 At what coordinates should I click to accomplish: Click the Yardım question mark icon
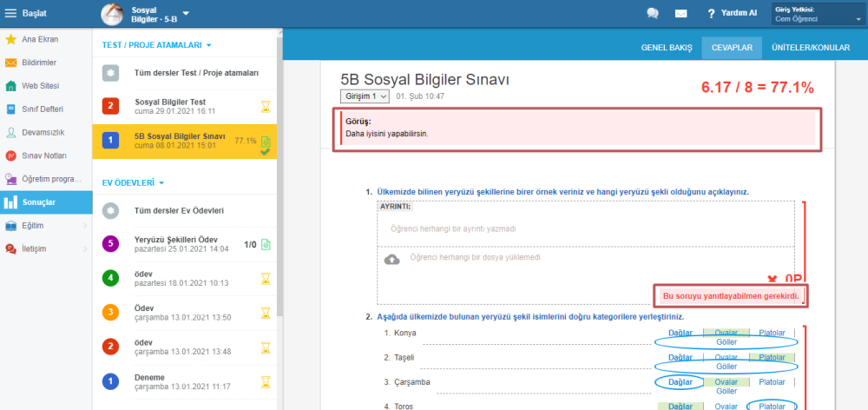click(x=712, y=13)
